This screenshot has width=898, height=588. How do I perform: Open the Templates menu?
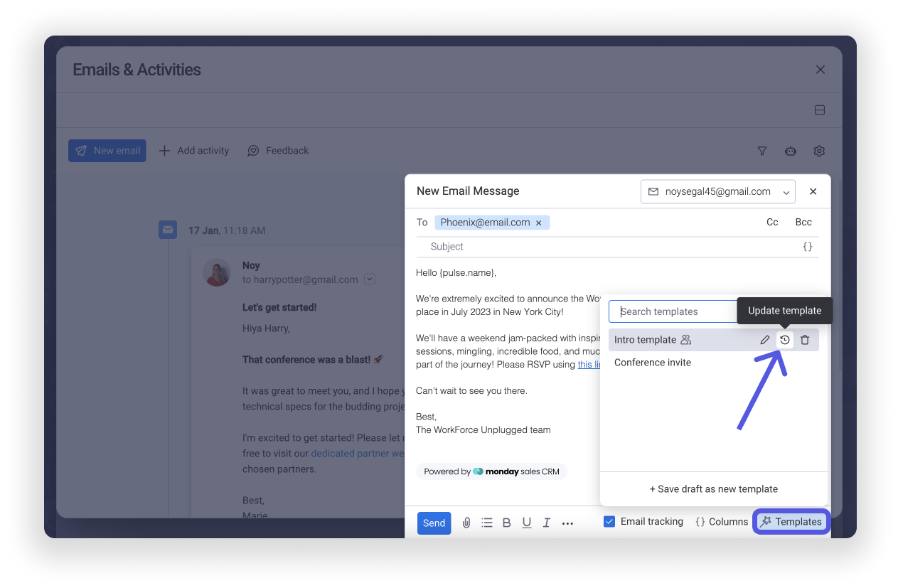click(x=791, y=521)
